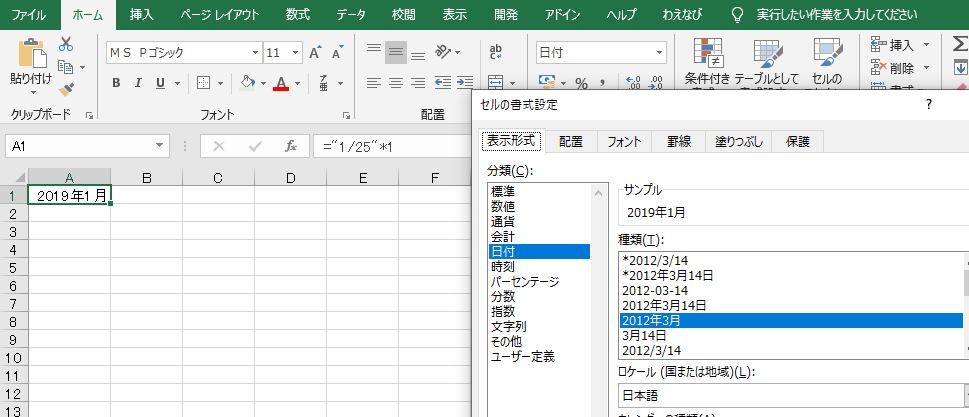Click the Format Painter brush icon
Viewport: 969px width, 417px height.
(66, 90)
